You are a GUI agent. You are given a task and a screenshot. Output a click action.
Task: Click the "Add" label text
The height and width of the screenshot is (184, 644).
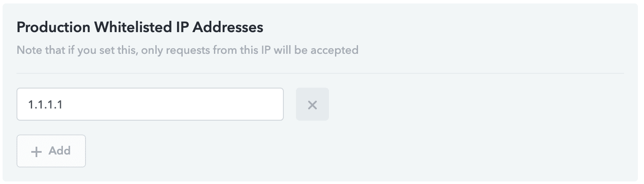coord(59,151)
